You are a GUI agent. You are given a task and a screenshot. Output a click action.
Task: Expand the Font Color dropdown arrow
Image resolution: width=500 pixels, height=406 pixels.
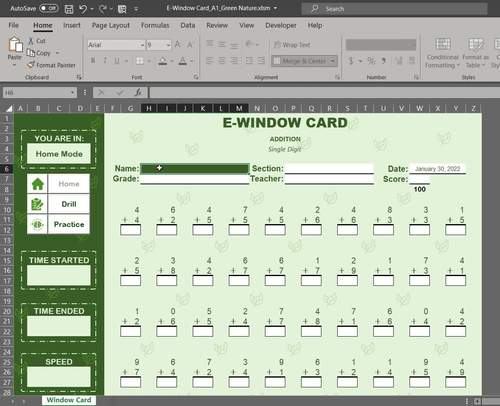(192, 61)
